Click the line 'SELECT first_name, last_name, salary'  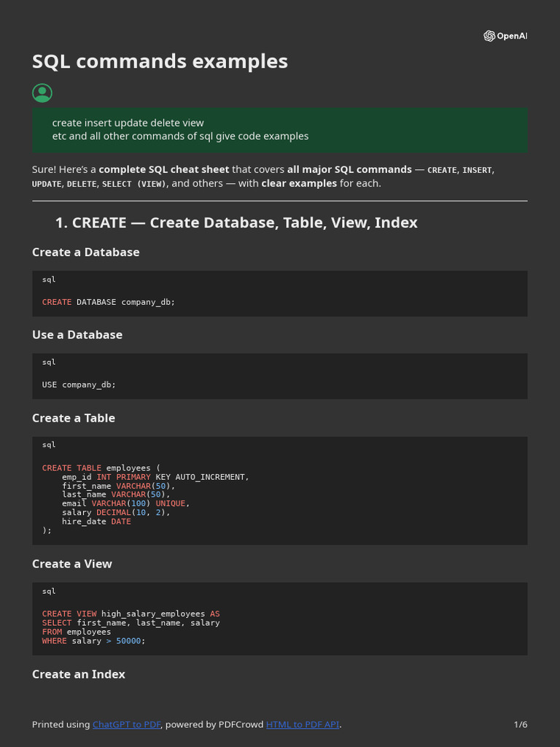[131, 623]
